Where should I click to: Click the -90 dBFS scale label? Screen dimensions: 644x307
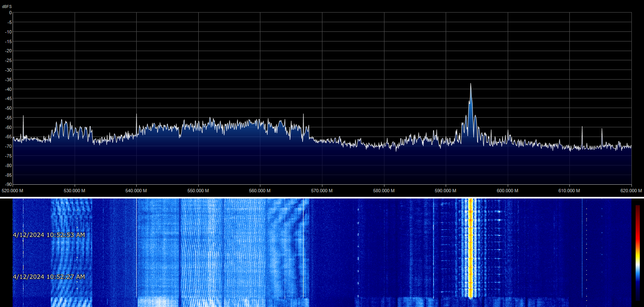(x=8, y=184)
